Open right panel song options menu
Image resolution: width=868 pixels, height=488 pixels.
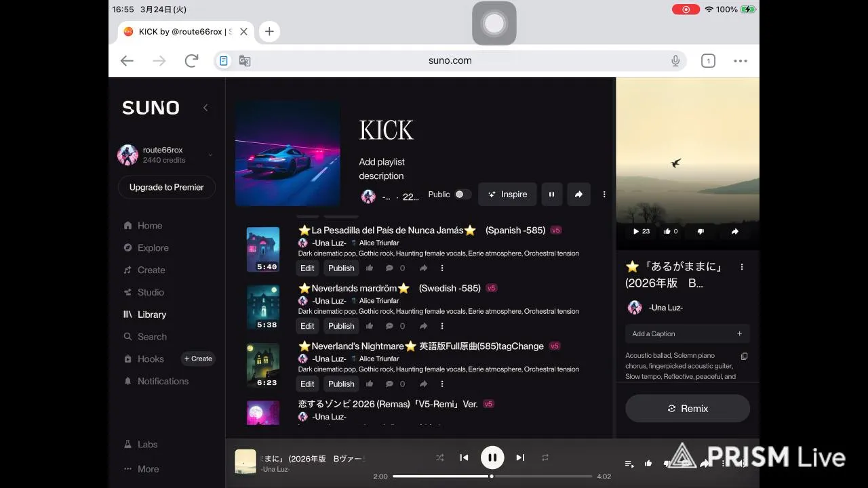742,267
